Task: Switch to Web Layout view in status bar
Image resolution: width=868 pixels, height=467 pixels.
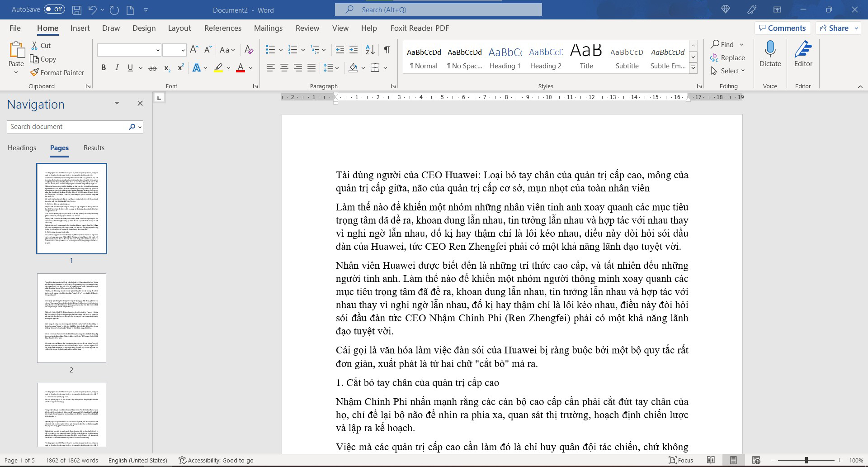Action: point(756,460)
